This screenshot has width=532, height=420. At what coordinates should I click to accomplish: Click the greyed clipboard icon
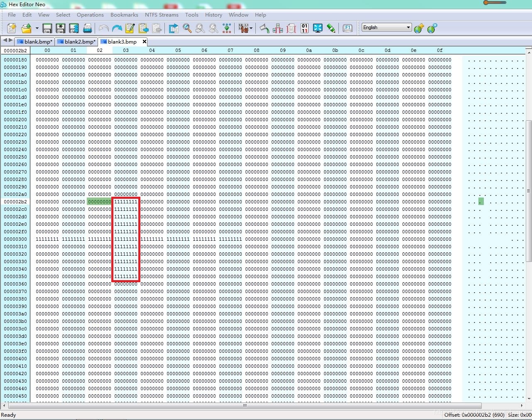157,28
